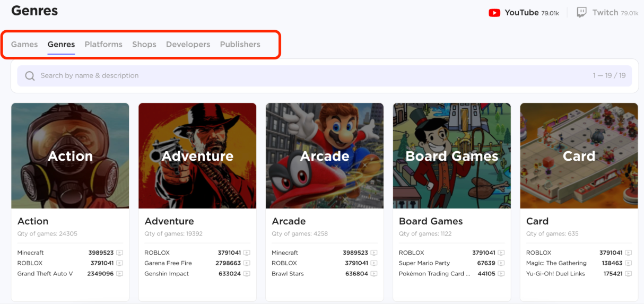Click the YouTube logo icon
The height and width of the screenshot is (304, 644).
[x=494, y=13]
